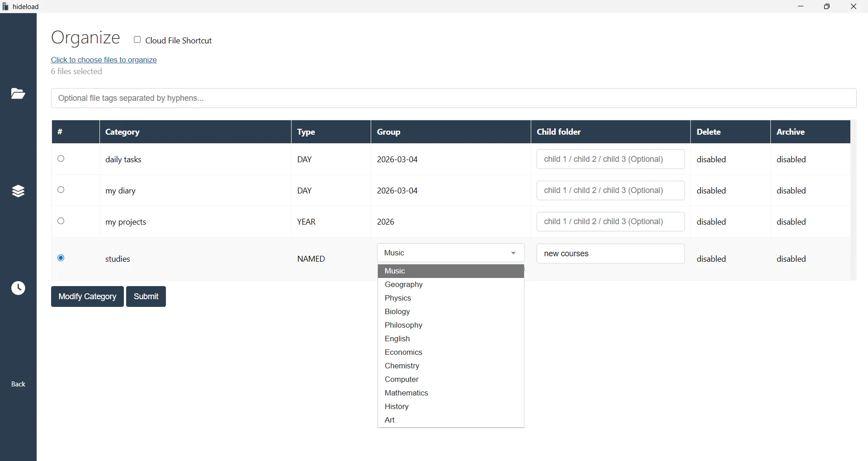868x461 pixels.
Task: Choose Art from the dropdown list
Action: tap(451, 420)
